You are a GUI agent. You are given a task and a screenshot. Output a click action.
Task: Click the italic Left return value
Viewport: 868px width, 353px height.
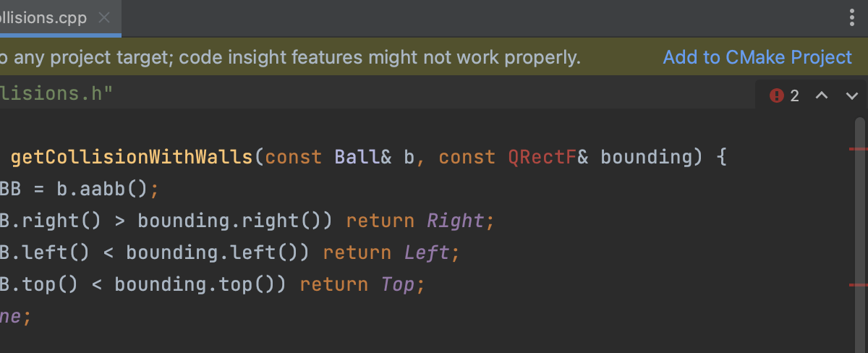coord(427,252)
